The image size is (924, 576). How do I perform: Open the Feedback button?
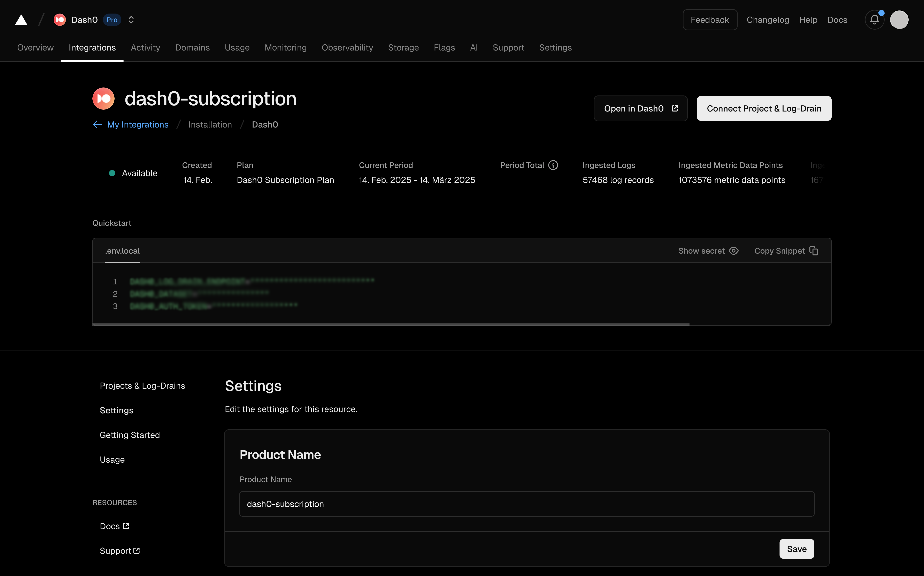coord(710,20)
